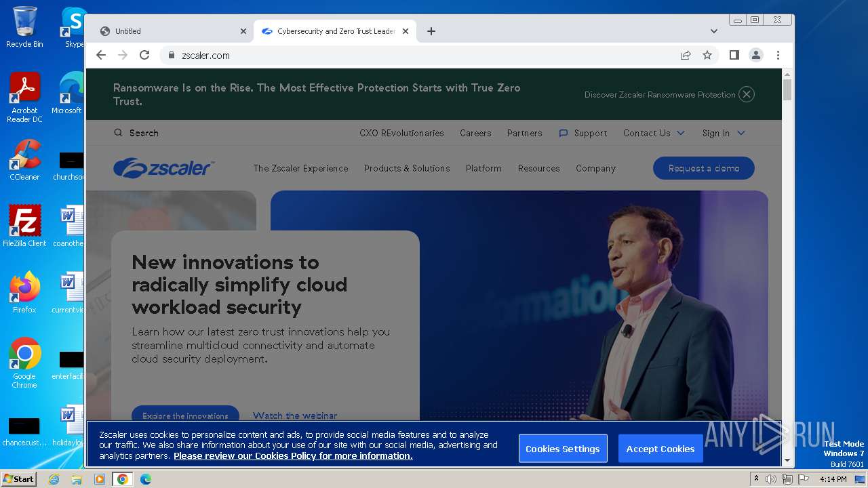Close the Untitled tab
The image size is (868, 488).
pyautogui.click(x=243, y=31)
